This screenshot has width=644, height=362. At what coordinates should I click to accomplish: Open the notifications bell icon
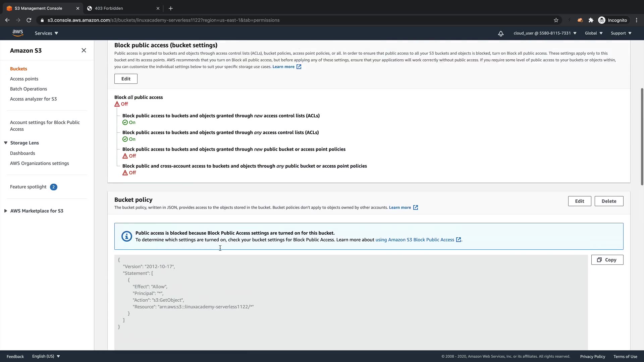(x=500, y=33)
